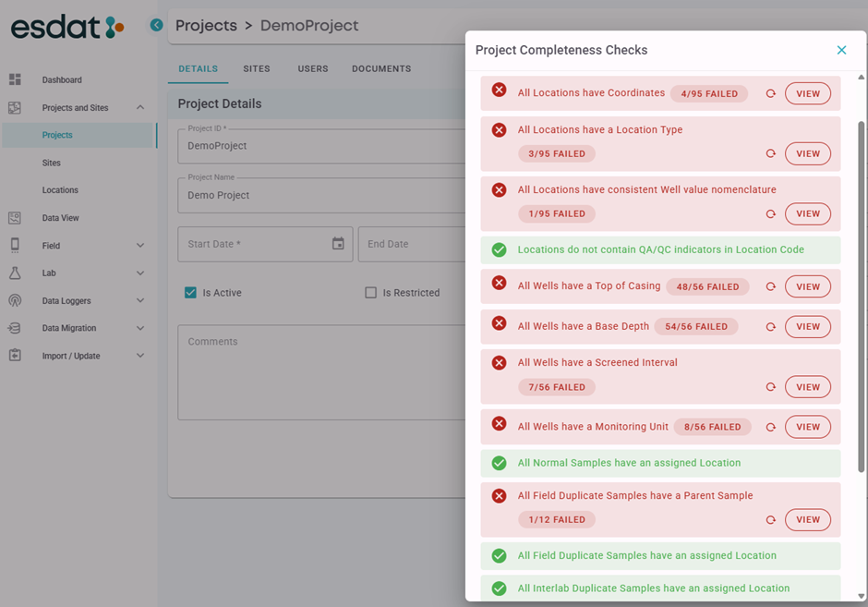Click the Data Migration database icon

[15, 328]
